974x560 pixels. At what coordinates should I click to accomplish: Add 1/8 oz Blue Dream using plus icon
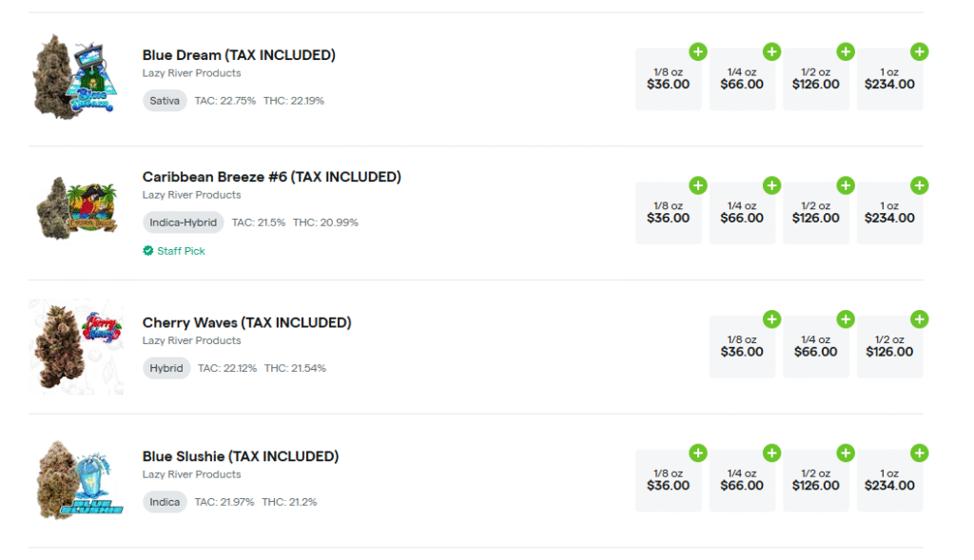(697, 51)
